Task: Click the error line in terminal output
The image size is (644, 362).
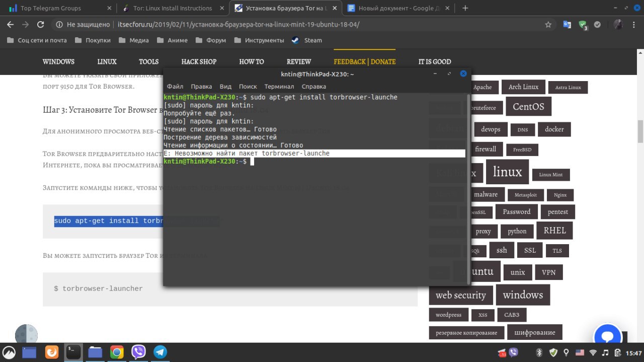Action: [x=314, y=153]
